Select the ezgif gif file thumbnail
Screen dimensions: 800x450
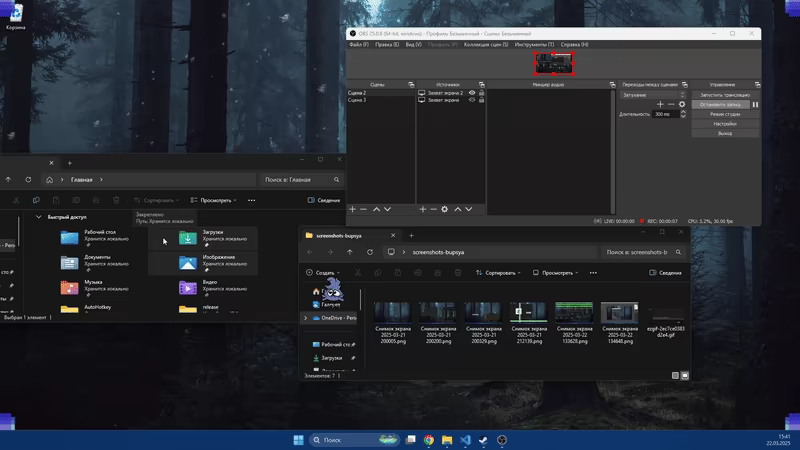(x=666, y=313)
